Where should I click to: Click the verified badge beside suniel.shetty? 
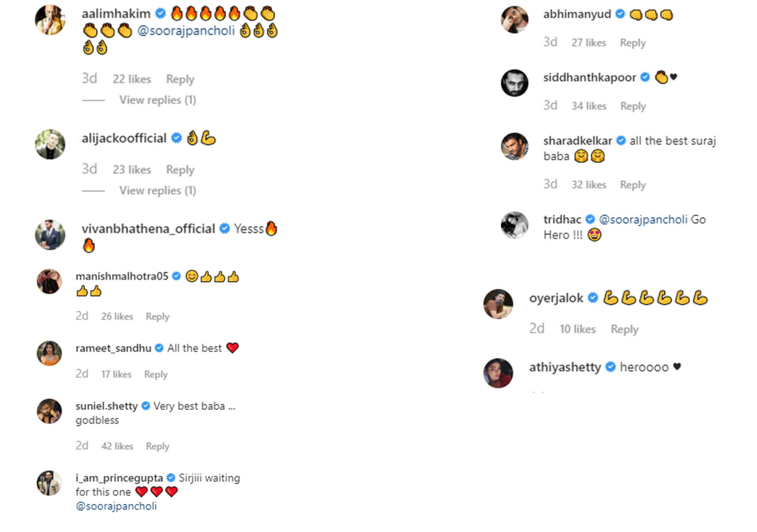point(146,405)
